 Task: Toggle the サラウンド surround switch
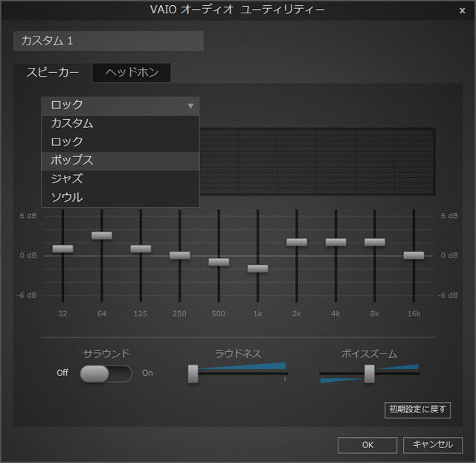coord(106,374)
